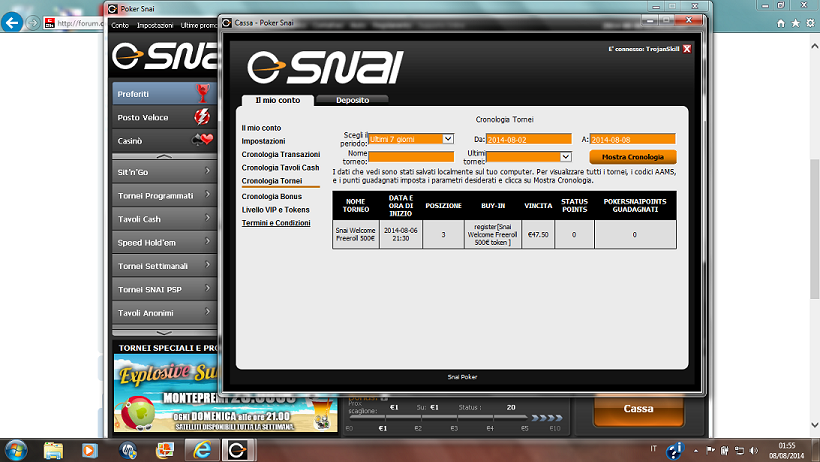
Task: Open the Windows Start orb
Action: pos(16,450)
